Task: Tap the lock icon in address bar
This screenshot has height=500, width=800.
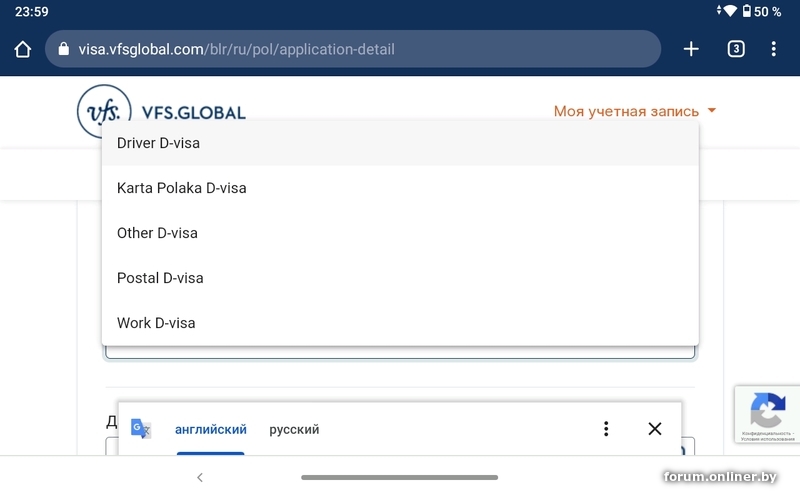Action: 63,49
